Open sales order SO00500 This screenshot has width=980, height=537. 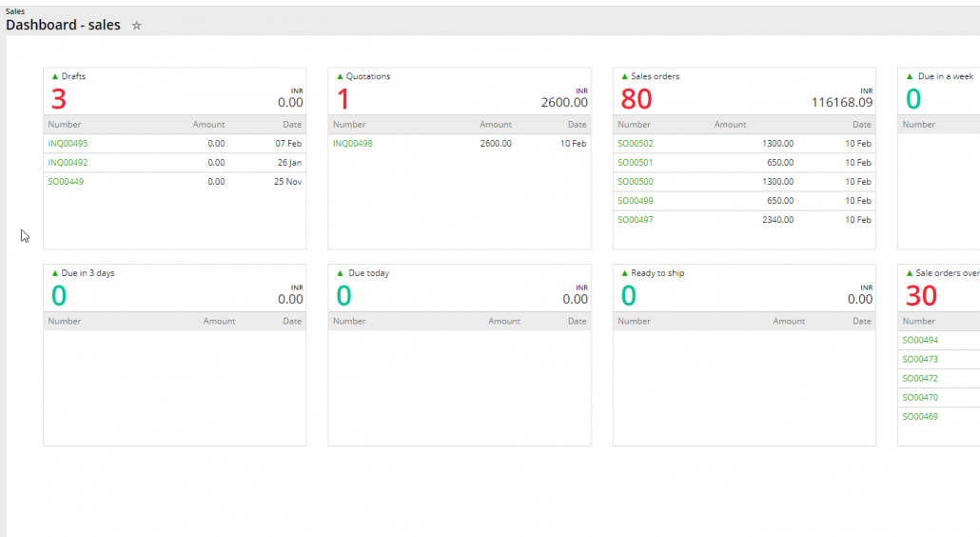[636, 182]
